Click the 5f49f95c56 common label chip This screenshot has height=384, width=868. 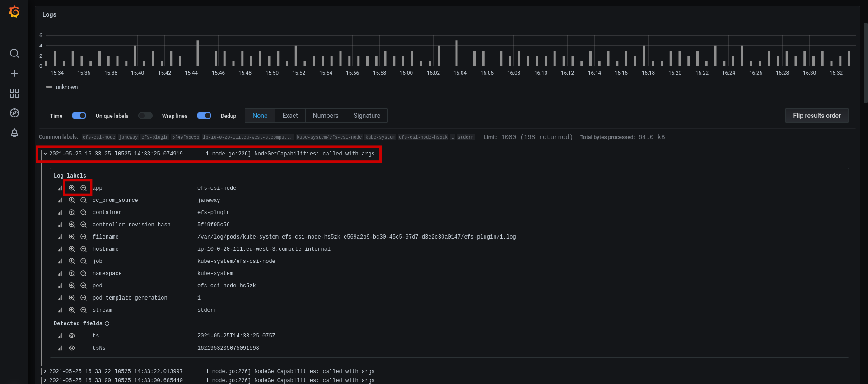pyautogui.click(x=186, y=137)
